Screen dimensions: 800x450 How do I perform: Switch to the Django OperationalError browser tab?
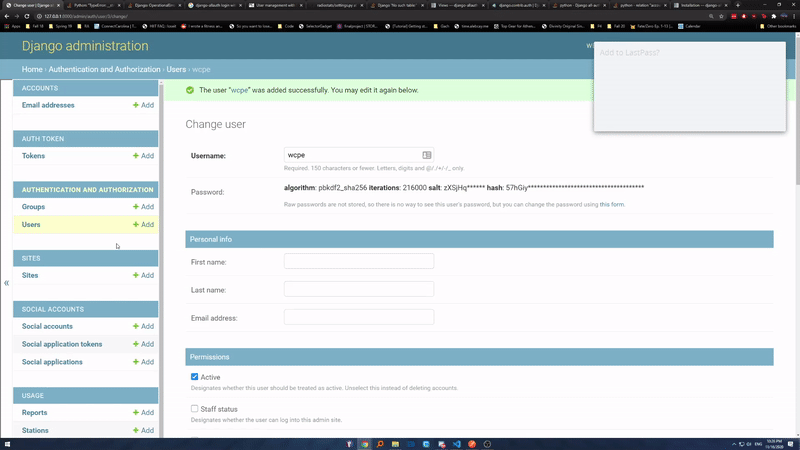(153, 5)
